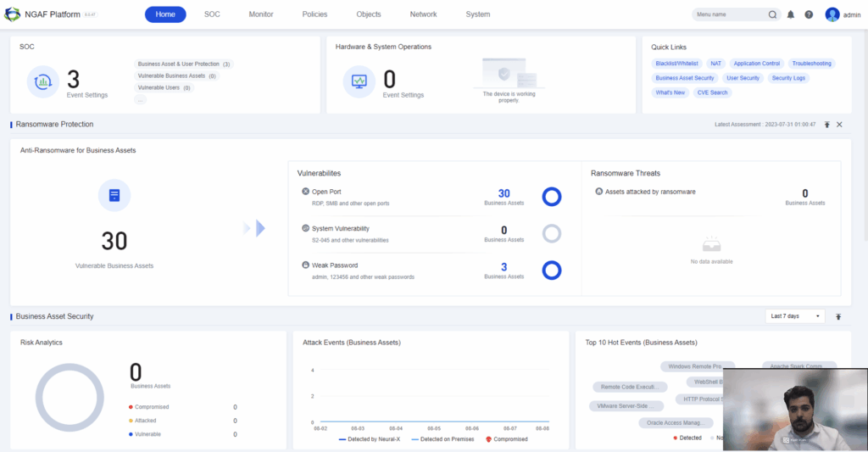This screenshot has width=868, height=452.
Task: Open the notifications bell icon
Action: (791, 14)
